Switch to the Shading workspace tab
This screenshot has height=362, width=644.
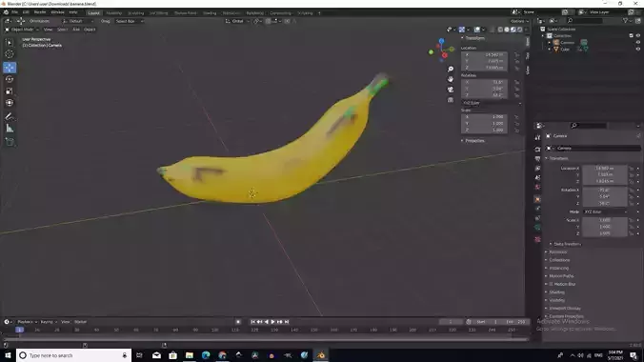[210, 13]
